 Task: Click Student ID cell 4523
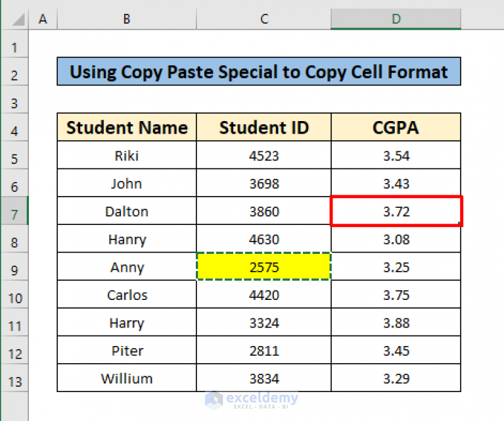[x=263, y=155]
